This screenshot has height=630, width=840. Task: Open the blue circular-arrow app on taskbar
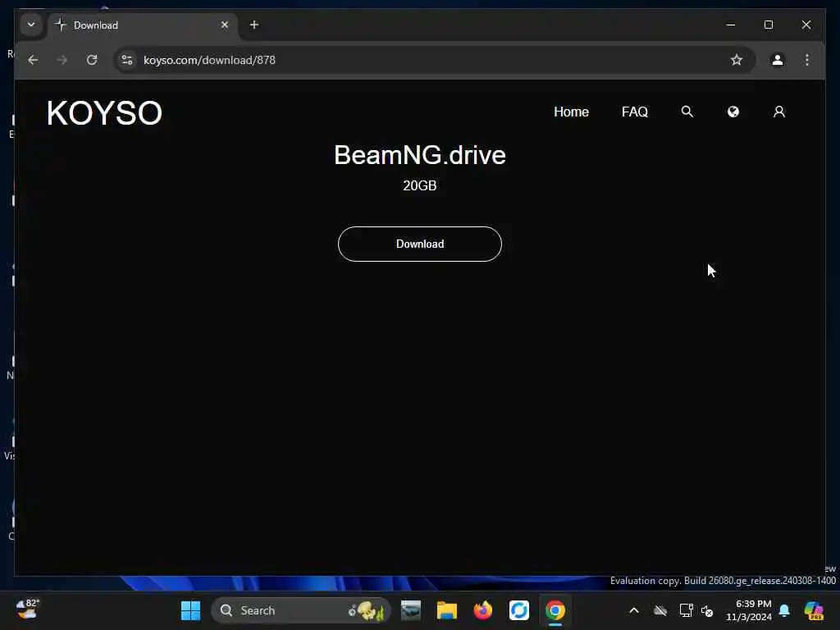tap(519, 610)
